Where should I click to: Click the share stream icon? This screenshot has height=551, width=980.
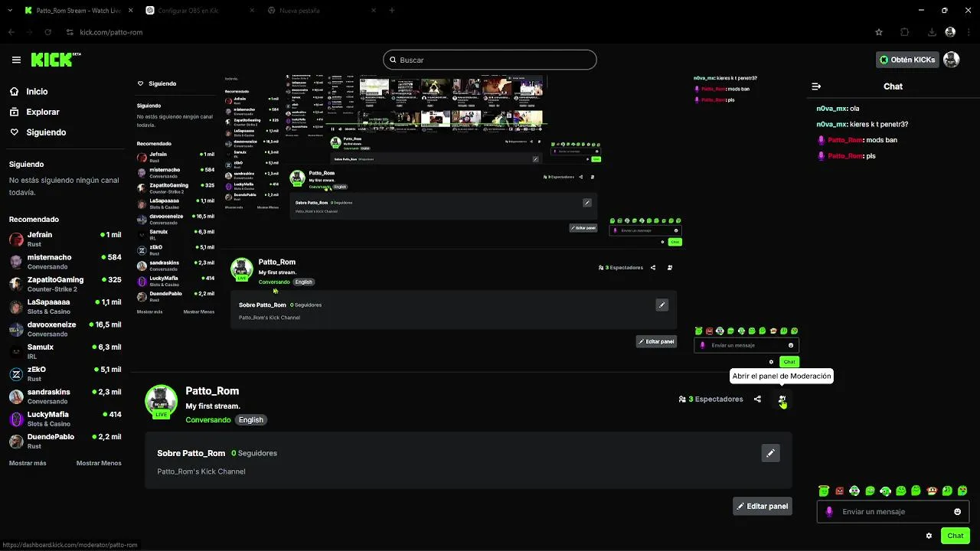pos(757,399)
